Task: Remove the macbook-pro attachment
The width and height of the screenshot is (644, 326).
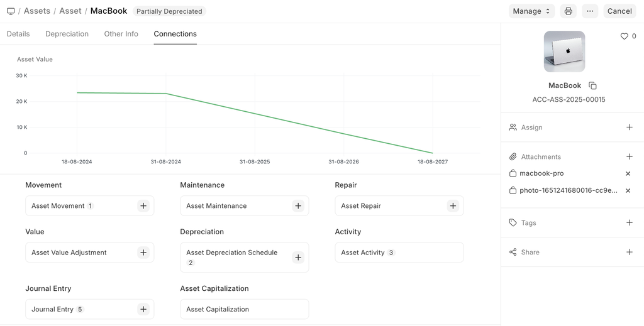Action: (628, 173)
